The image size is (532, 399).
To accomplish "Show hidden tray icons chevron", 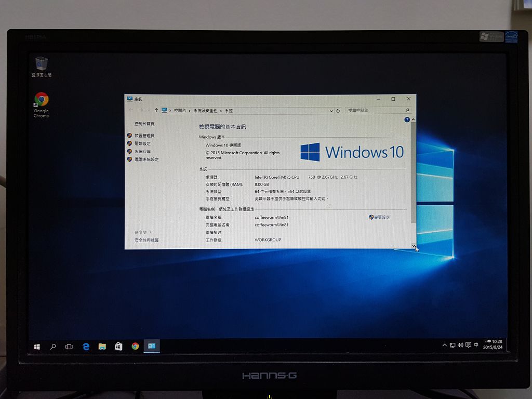I will tap(445, 345).
